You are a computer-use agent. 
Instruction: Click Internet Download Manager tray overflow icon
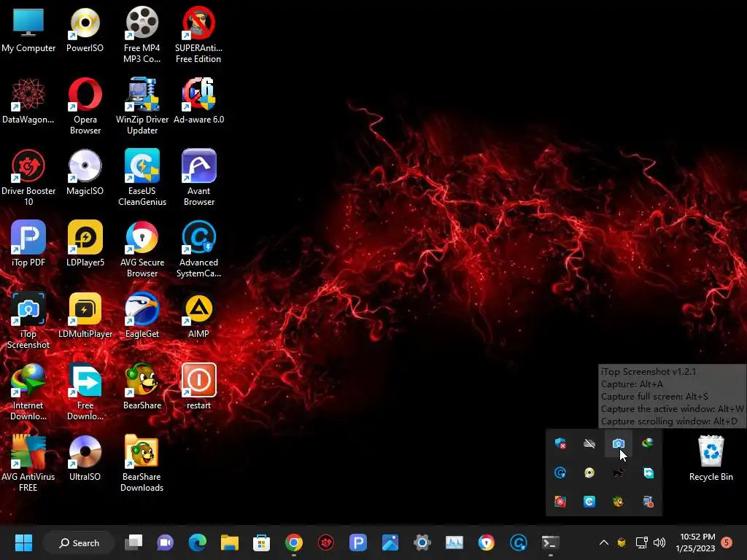[x=648, y=444]
